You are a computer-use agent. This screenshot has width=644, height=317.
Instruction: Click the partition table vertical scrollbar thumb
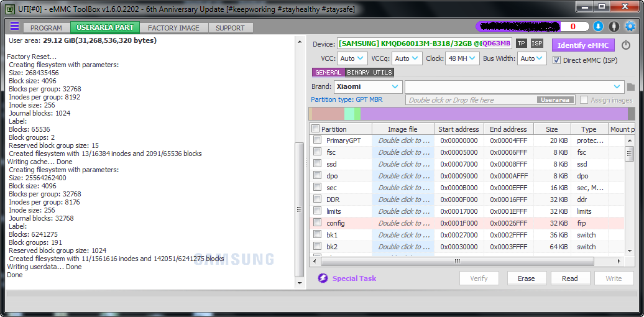pyautogui.click(x=628, y=153)
